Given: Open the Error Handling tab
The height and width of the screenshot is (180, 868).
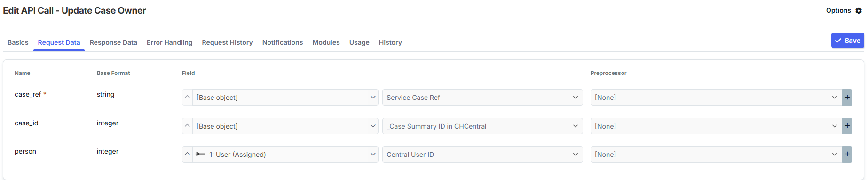Looking at the screenshot, I should pos(169,42).
